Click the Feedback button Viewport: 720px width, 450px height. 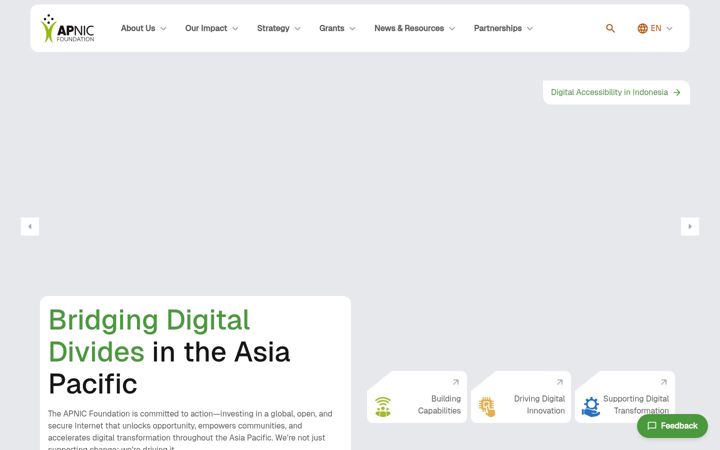click(672, 426)
